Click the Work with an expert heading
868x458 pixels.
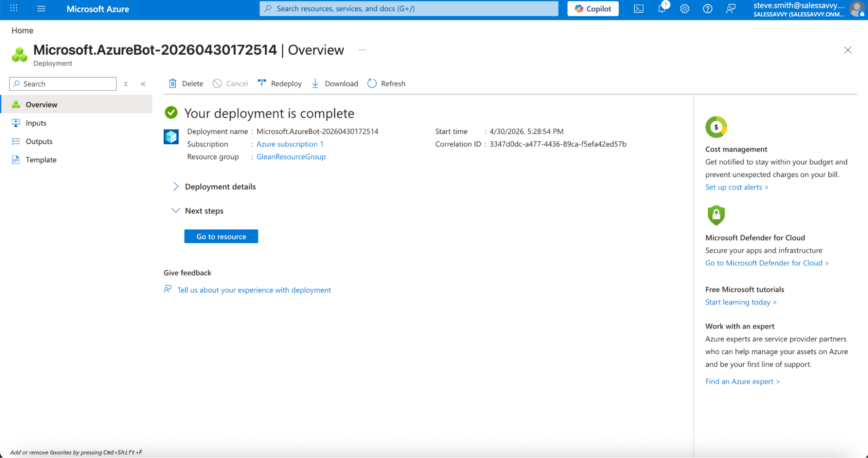(739, 326)
